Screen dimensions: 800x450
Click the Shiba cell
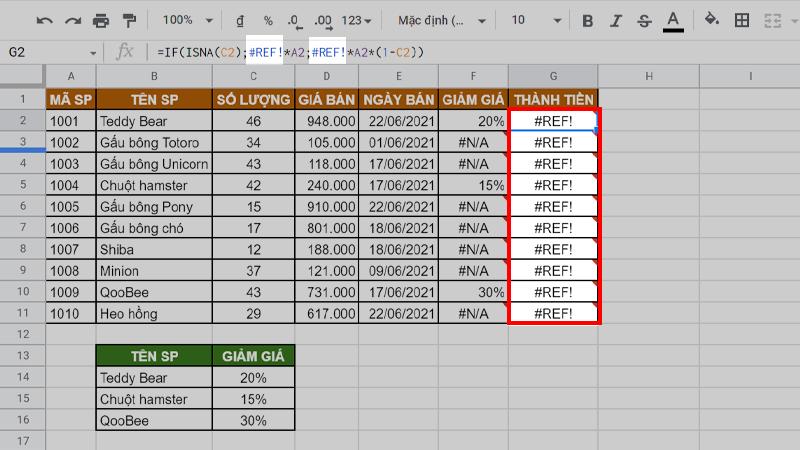point(154,249)
